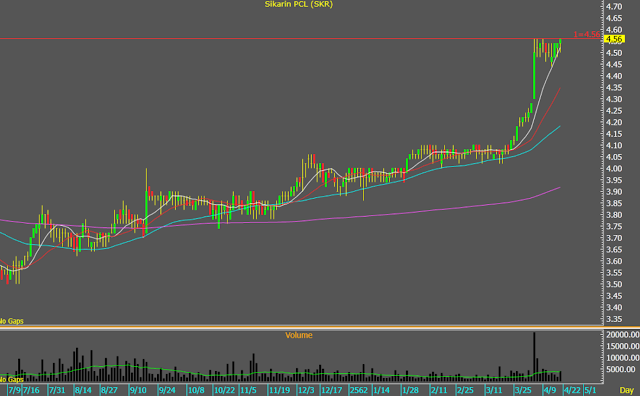The image size is (640, 396).
Task: Select the 5/1 date label
Action: (590, 390)
